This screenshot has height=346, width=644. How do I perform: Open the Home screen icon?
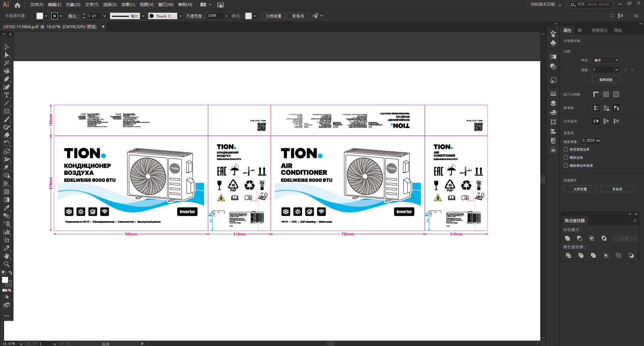coord(17,5)
